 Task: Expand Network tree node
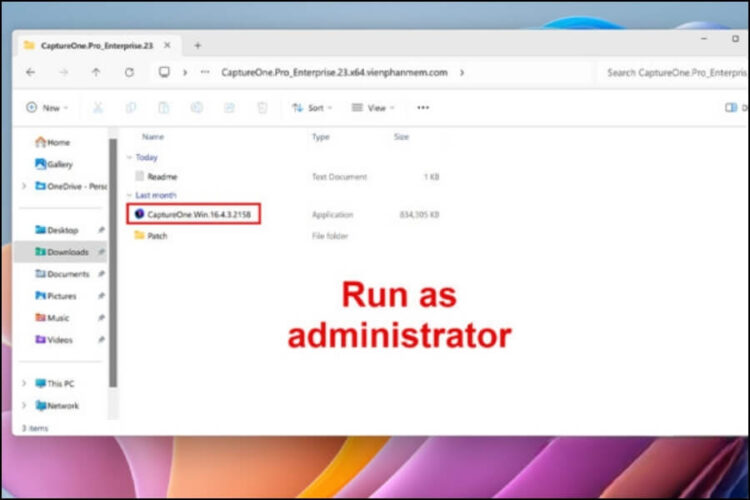[24, 406]
